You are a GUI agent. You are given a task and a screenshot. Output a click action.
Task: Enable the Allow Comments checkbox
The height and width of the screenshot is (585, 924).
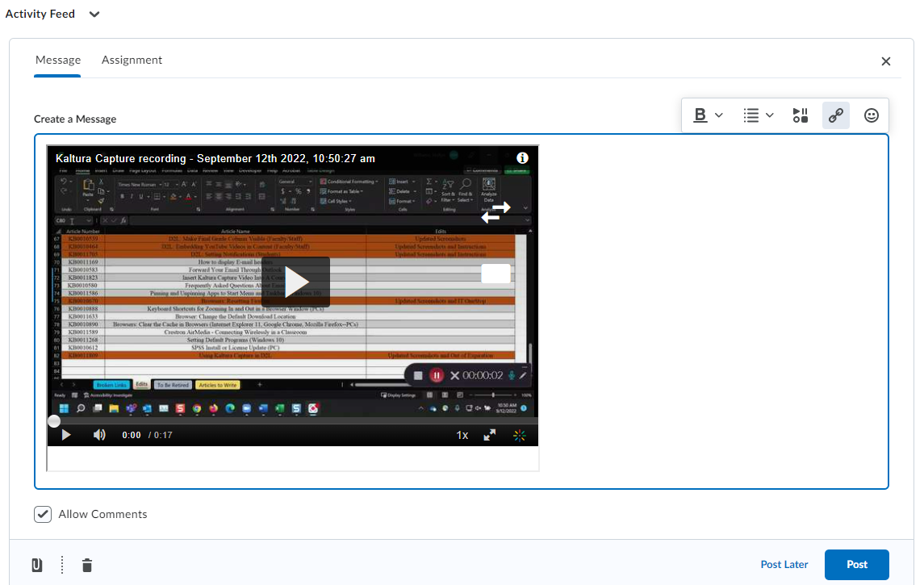pos(42,514)
